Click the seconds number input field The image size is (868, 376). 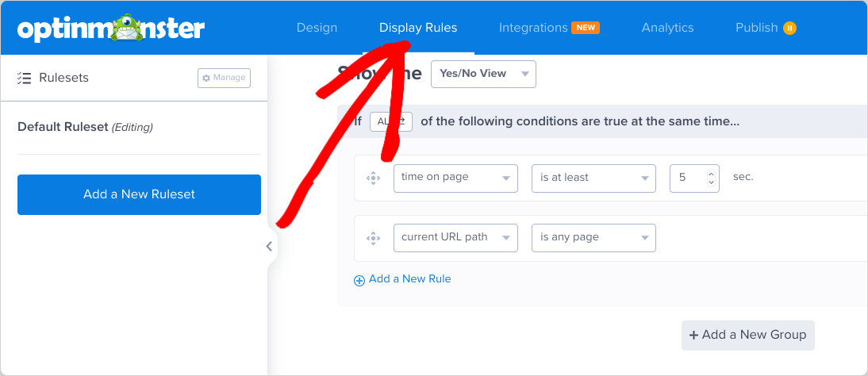(x=687, y=178)
